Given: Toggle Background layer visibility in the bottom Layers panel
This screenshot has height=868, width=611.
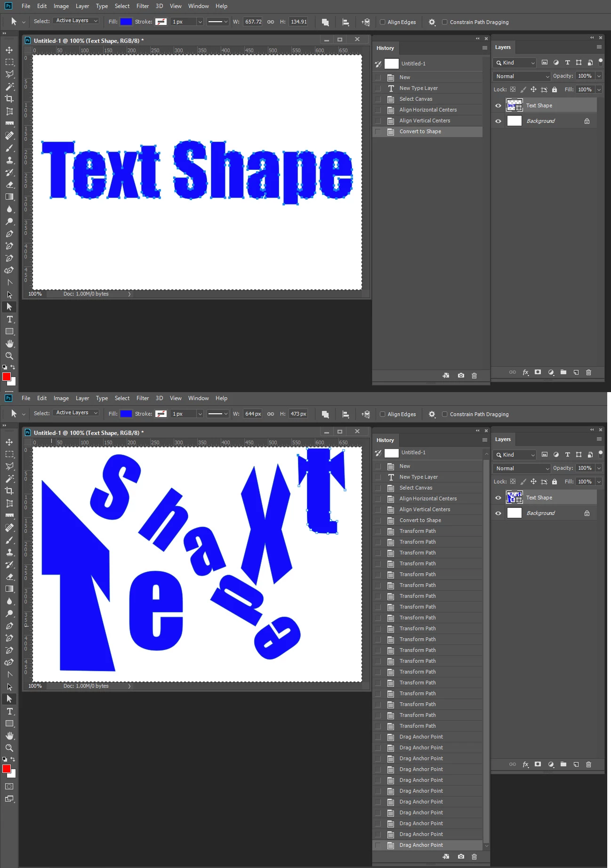Looking at the screenshot, I should tap(498, 513).
